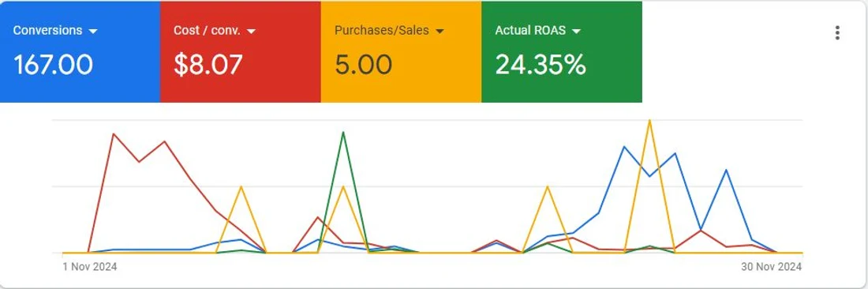This screenshot has width=868, height=289.
Task: Click the Actual ROAS label text
Action: (530, 31)
